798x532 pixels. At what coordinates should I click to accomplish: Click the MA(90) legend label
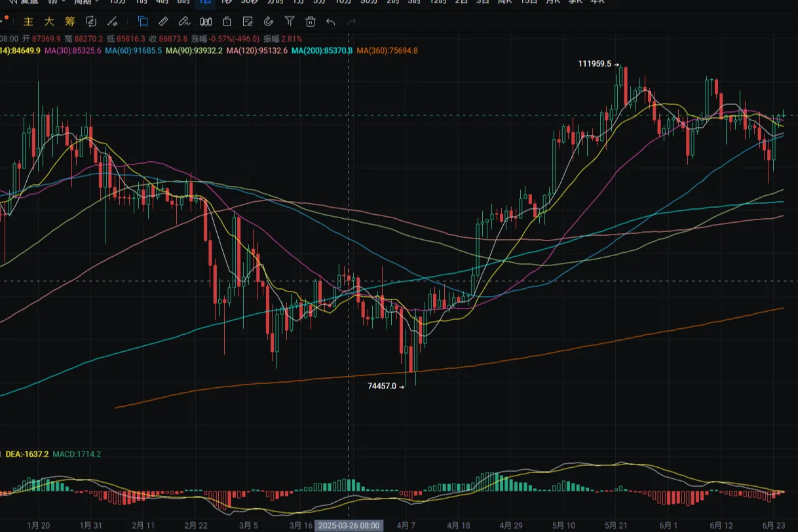[194, 50]
